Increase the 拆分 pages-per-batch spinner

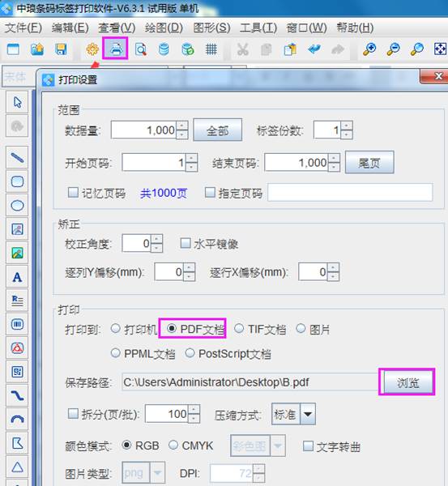(194, 409)
